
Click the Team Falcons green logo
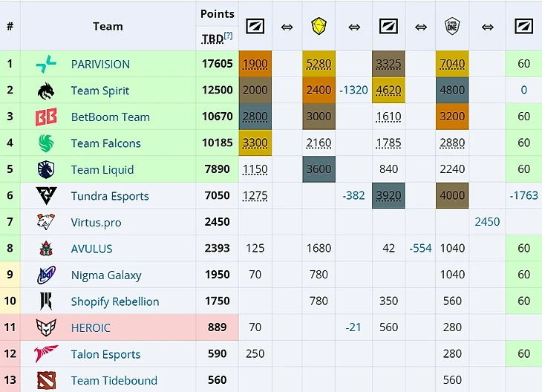[x=46, y=143]
